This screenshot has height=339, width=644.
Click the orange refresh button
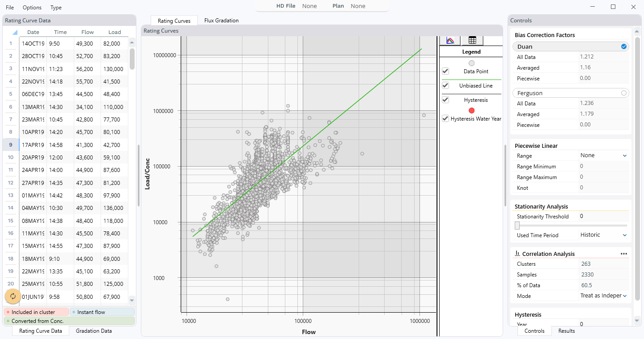(13, 296)
